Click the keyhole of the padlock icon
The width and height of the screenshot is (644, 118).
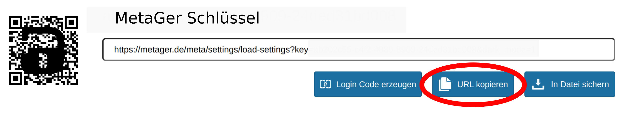[x=43, y=61]
